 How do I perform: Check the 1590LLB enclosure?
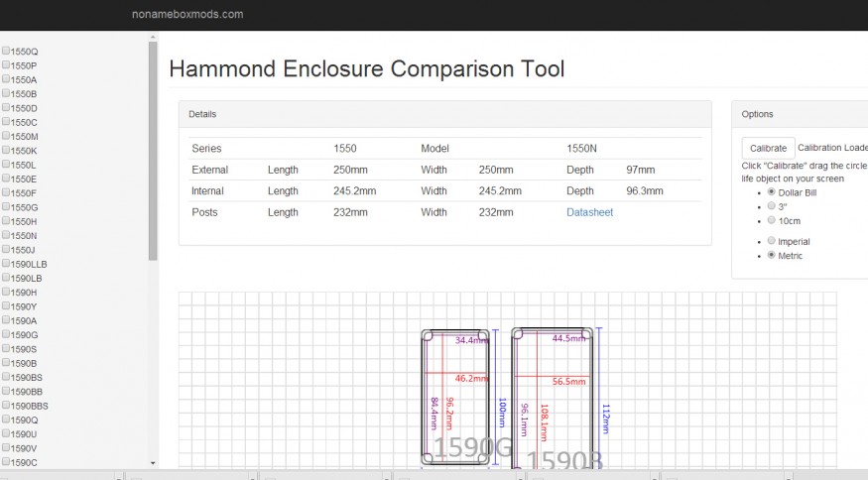pos(6,263)
